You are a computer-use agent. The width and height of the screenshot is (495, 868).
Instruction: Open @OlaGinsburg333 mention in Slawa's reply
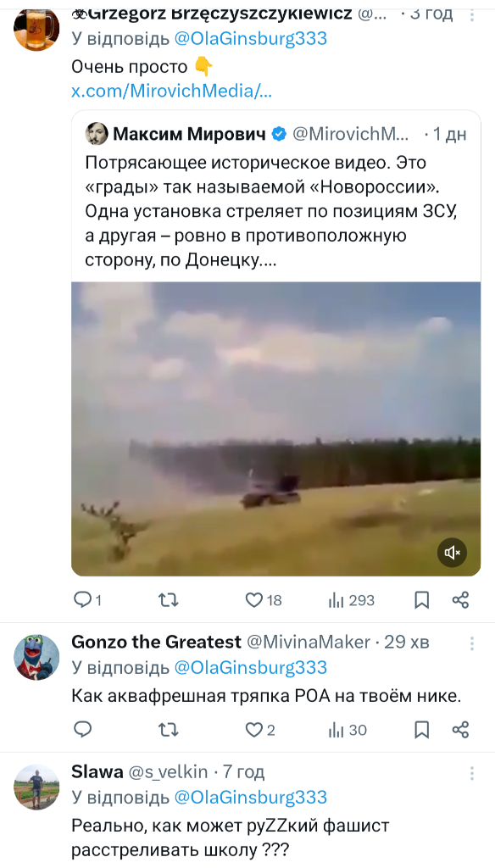click(x=251, y=797)
